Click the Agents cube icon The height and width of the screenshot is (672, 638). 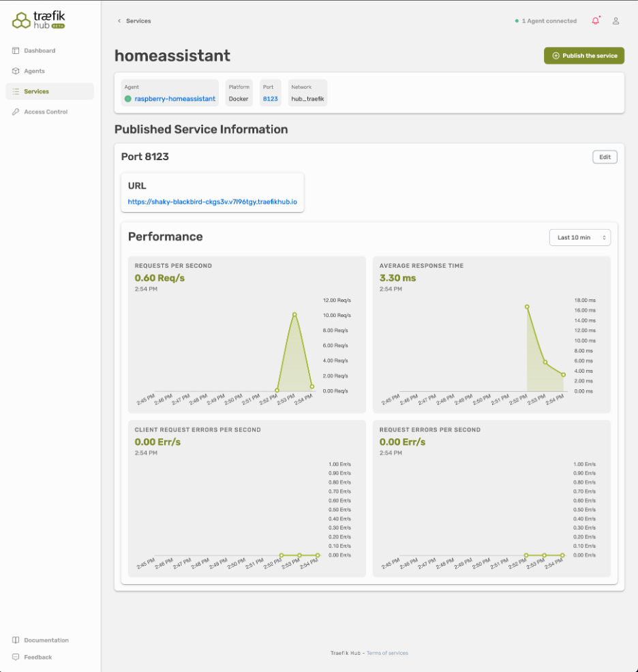[16, 71]
